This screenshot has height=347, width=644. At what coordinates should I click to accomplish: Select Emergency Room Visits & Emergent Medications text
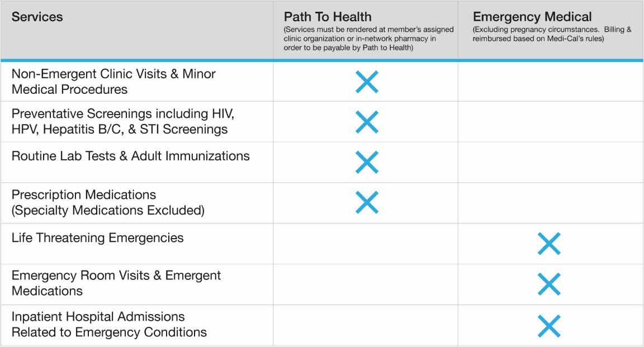tap(116, 283)
